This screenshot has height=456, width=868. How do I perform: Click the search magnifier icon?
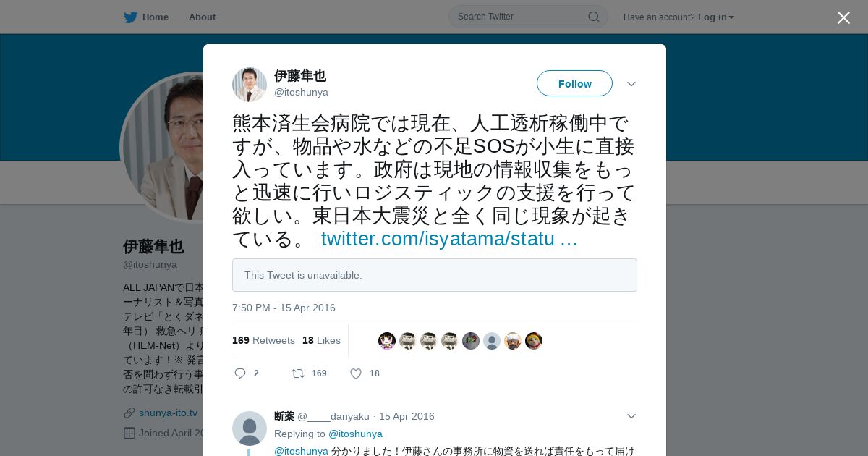(593, 17)
